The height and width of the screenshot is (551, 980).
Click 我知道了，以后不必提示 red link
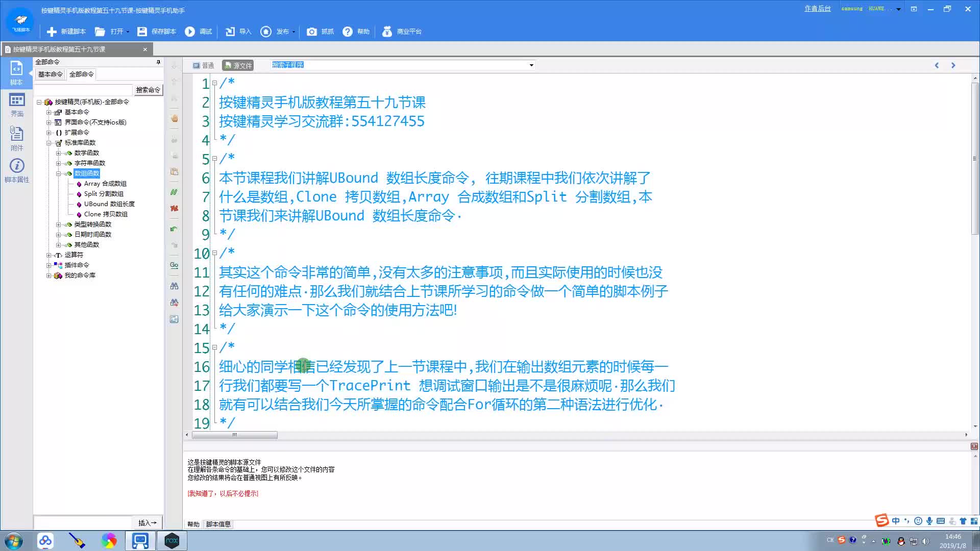point(223,493)
